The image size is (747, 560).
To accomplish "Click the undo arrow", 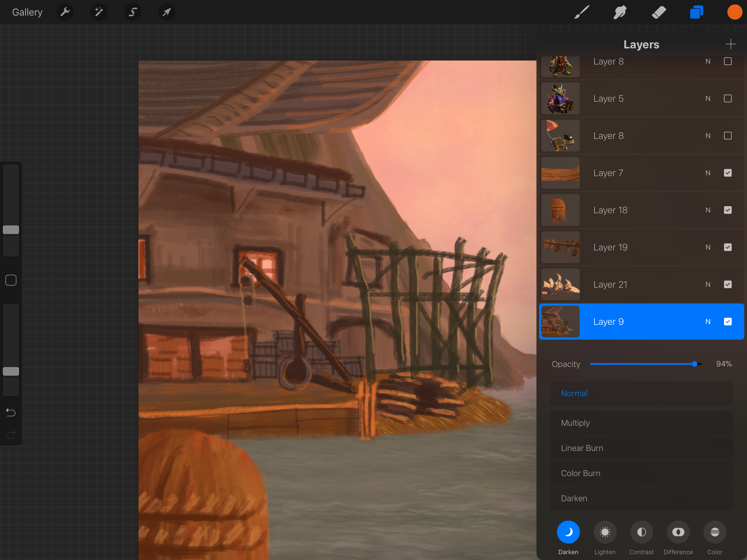I will 11,412.
